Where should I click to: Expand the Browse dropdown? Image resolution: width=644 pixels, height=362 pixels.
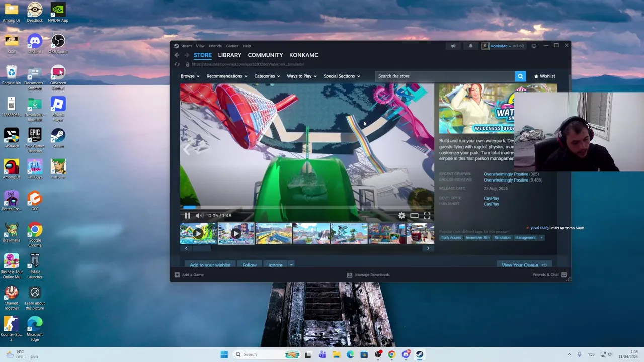pyautogui.click(x=190, y=76)
